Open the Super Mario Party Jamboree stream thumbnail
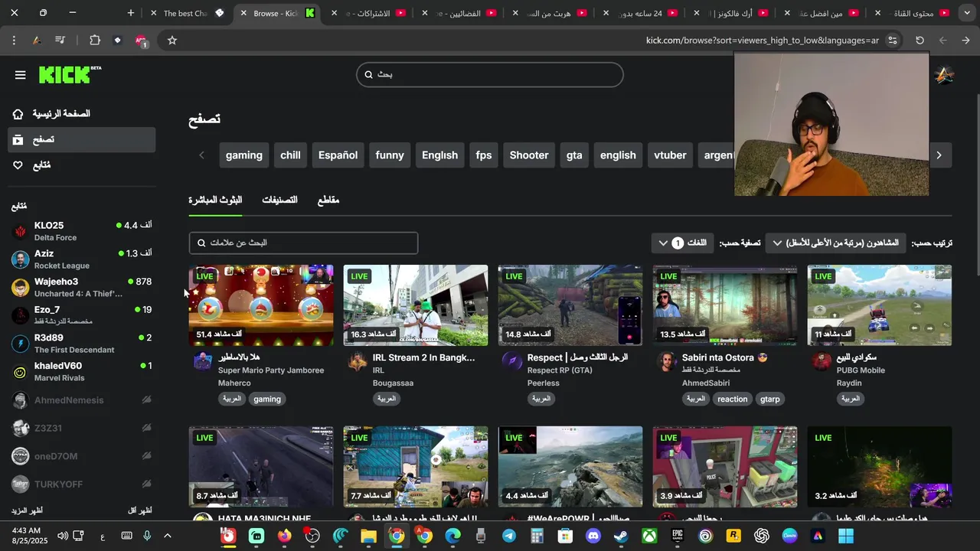 pos(261,305)
